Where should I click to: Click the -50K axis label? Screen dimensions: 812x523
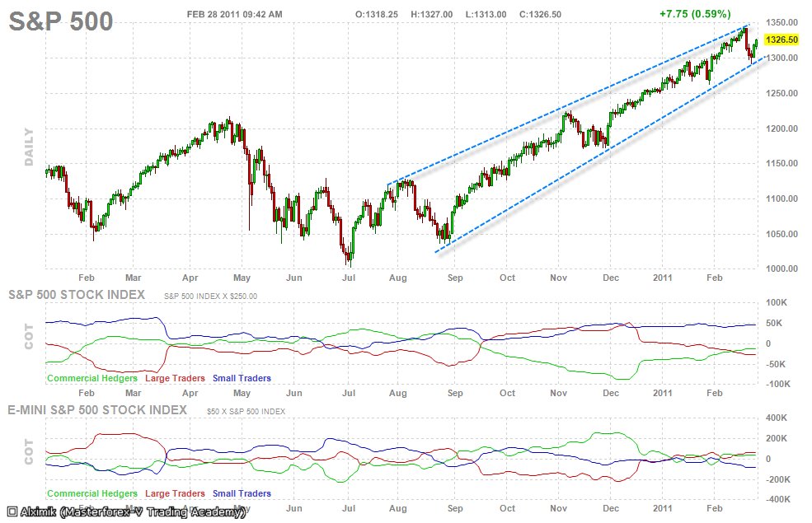(x=776, y=364)
